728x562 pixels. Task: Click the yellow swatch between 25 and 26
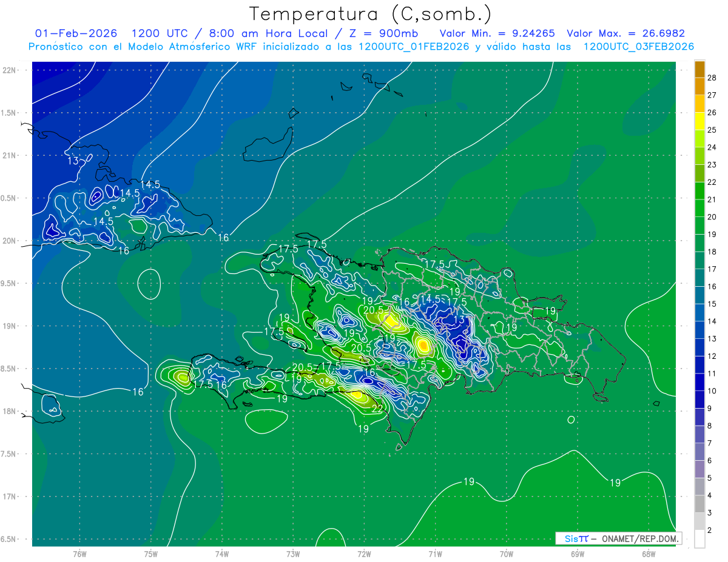point(699,121)
